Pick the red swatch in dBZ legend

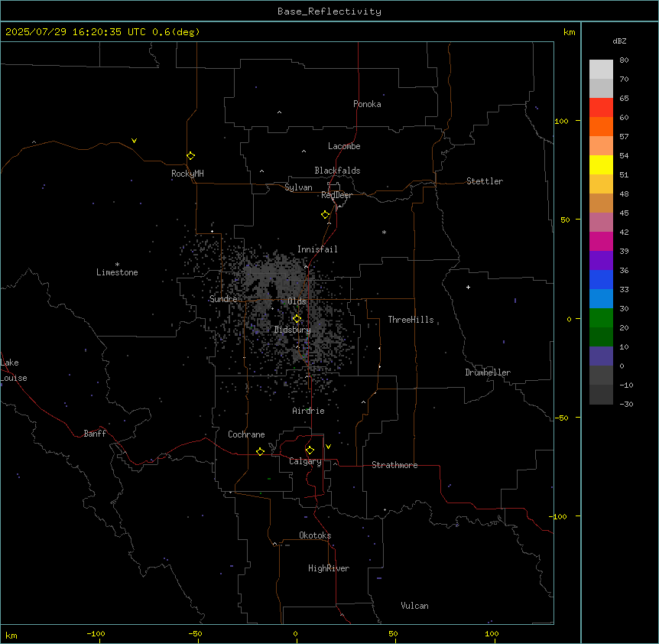point(601,108)
